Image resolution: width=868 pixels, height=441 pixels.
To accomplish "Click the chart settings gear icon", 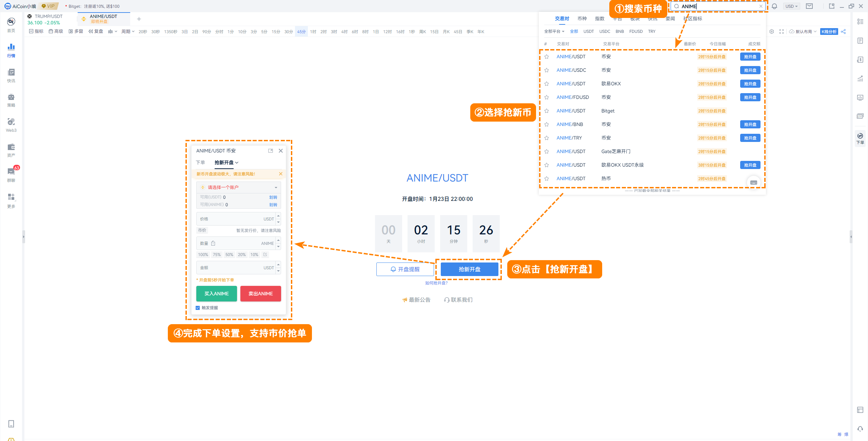I will pos(772,31).
